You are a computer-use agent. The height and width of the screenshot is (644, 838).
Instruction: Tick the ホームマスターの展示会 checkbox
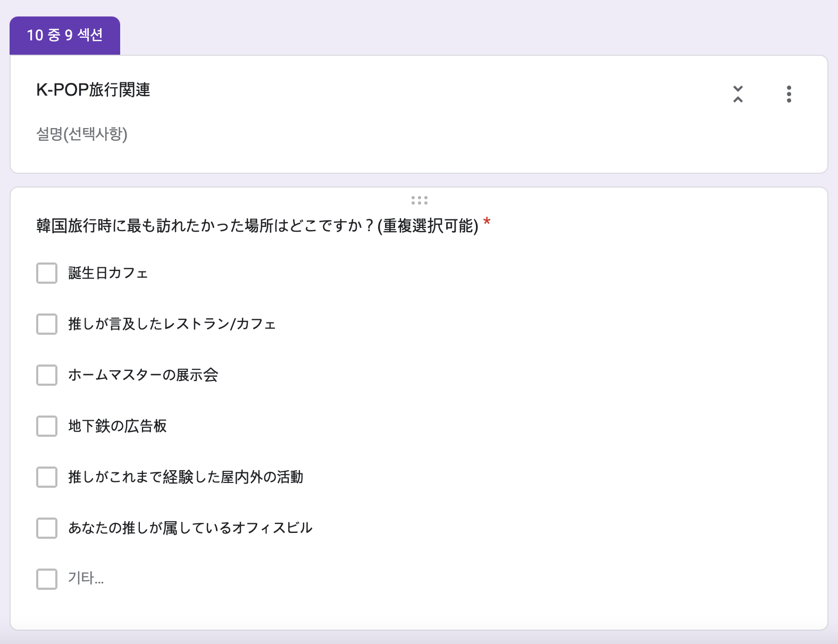coord(47,375)
